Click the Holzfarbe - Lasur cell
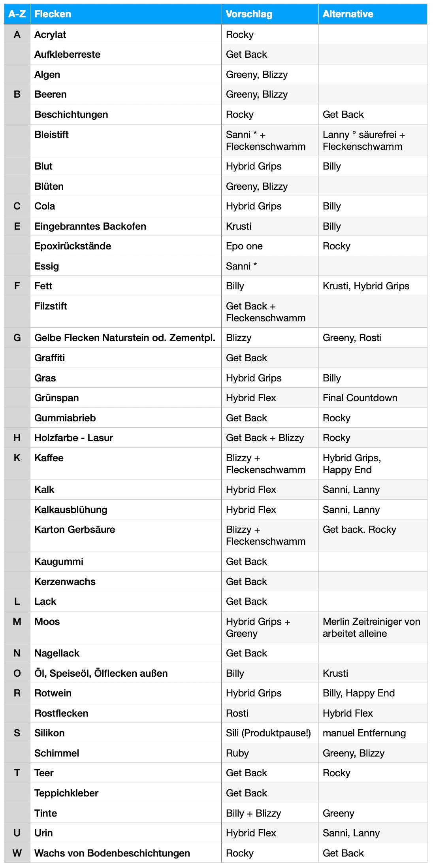The height and width of the screenshot is (868, 433). pyautogui.click(x=126, y=438)
